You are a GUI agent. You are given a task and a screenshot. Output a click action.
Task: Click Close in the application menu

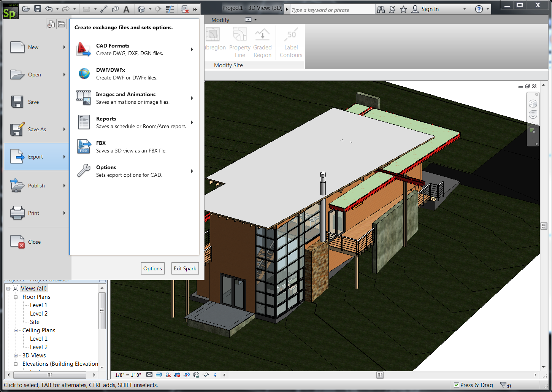pyautogui.click(x=37, y=242)
